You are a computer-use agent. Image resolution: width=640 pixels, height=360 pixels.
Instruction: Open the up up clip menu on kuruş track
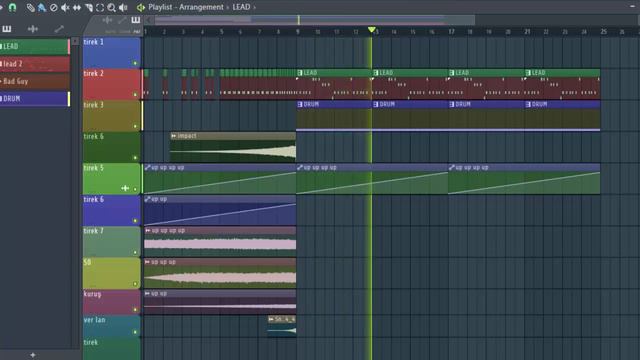[x=147, y=293]
